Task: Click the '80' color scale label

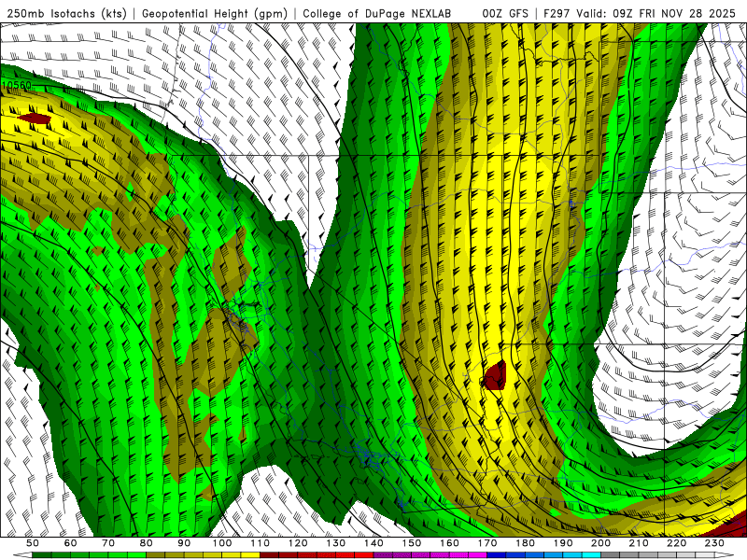Action: point(147,543)
